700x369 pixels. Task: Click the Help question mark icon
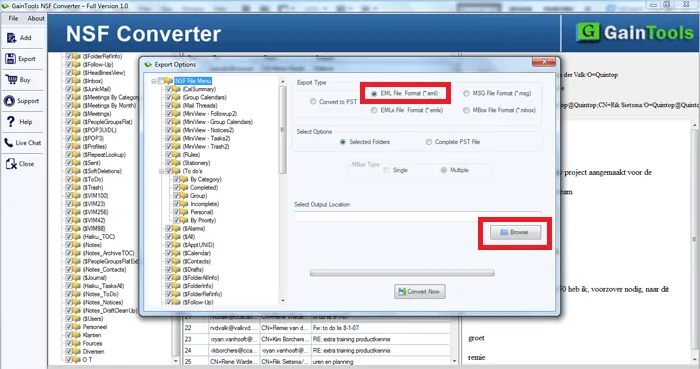point(11,121)
